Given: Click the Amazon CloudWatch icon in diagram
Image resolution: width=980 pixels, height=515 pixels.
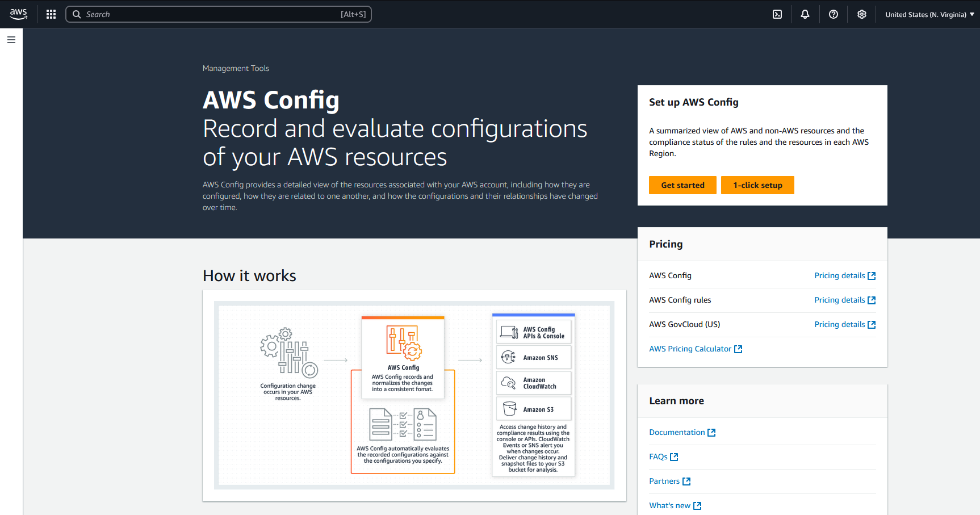Looking at the screenshot, I should pos(508,383).
